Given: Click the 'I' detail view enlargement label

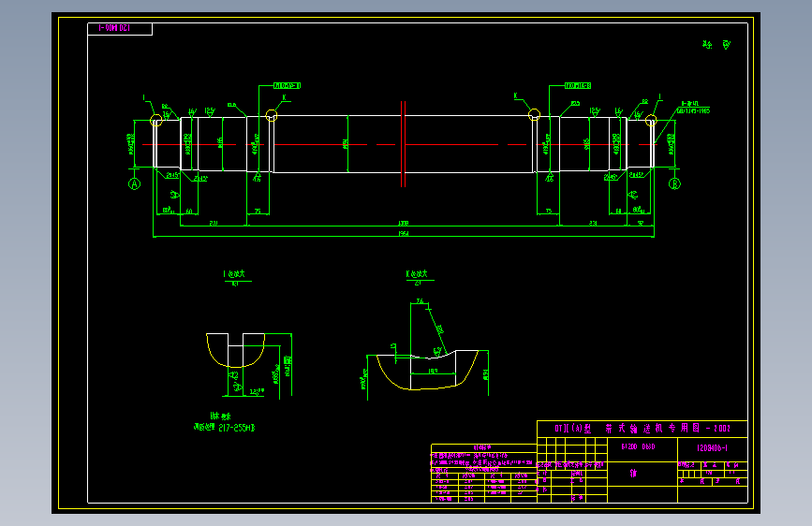Looking at the screenshot, I should point(234,274).
